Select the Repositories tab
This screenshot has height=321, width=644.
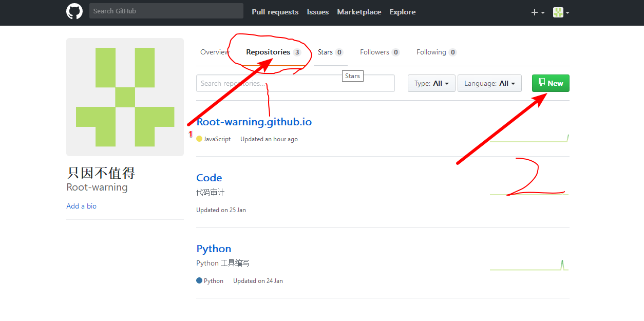click(273, 52)
